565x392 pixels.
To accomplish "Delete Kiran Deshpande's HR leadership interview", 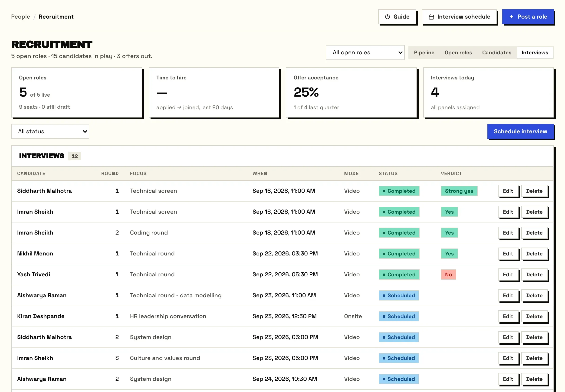I will coord(534,316).
